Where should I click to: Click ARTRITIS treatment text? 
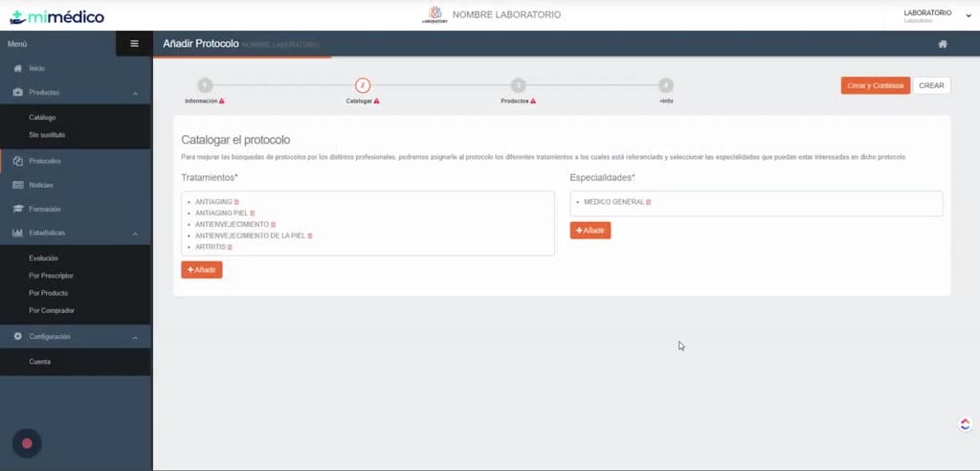click(x=211, y=247)
